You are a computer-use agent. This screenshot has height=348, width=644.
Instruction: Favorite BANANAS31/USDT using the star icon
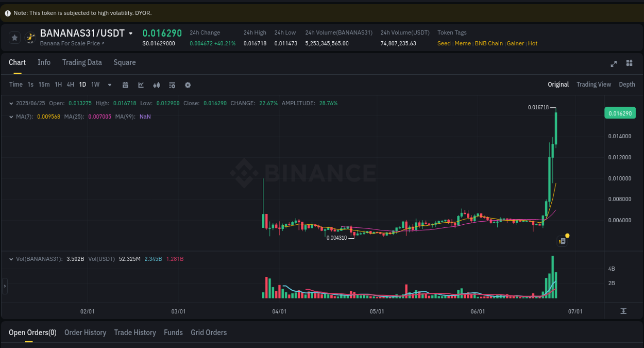(x=14, y=37)
